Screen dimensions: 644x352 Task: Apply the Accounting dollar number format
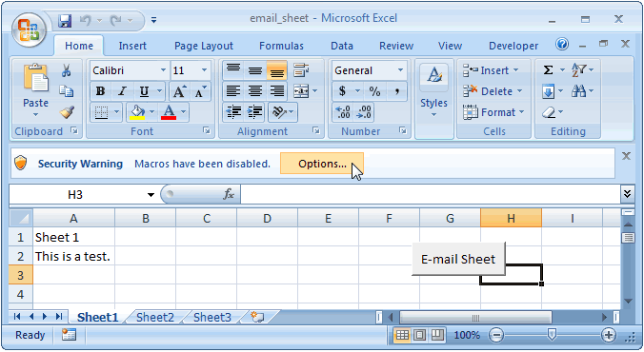pyautogui.click(x=342, y=91)
